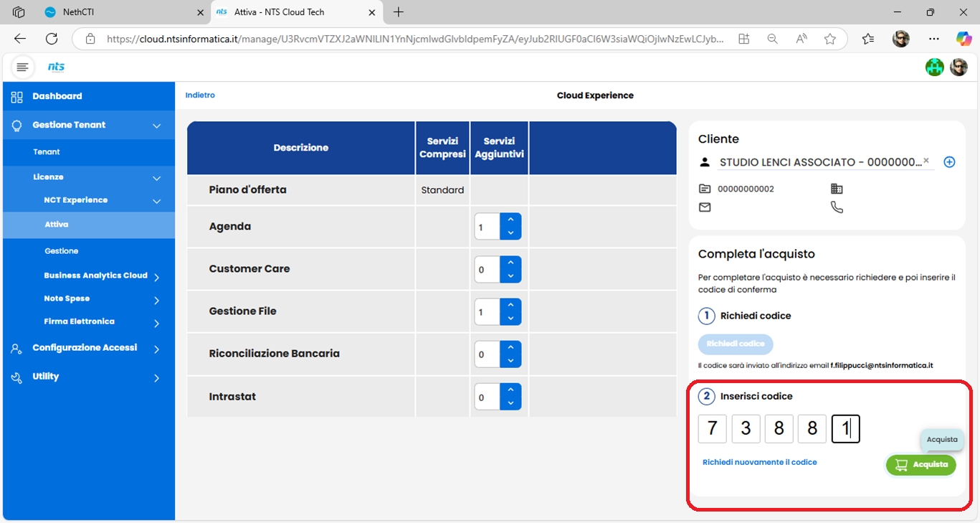
Task: Add this page to browser favorites
Action: [x=829, y=39]
